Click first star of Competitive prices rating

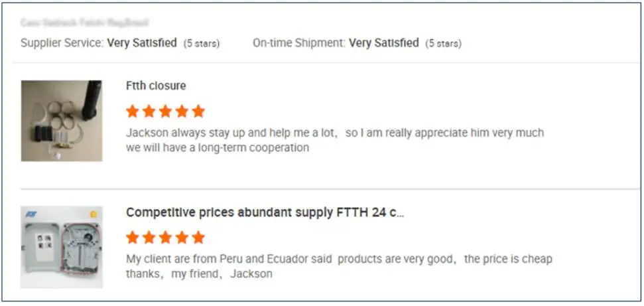[x=133, y=237]
